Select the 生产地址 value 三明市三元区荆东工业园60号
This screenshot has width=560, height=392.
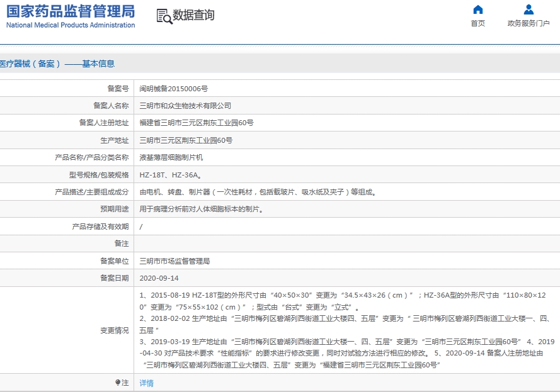pyautogui.click(x=186, y=140)
